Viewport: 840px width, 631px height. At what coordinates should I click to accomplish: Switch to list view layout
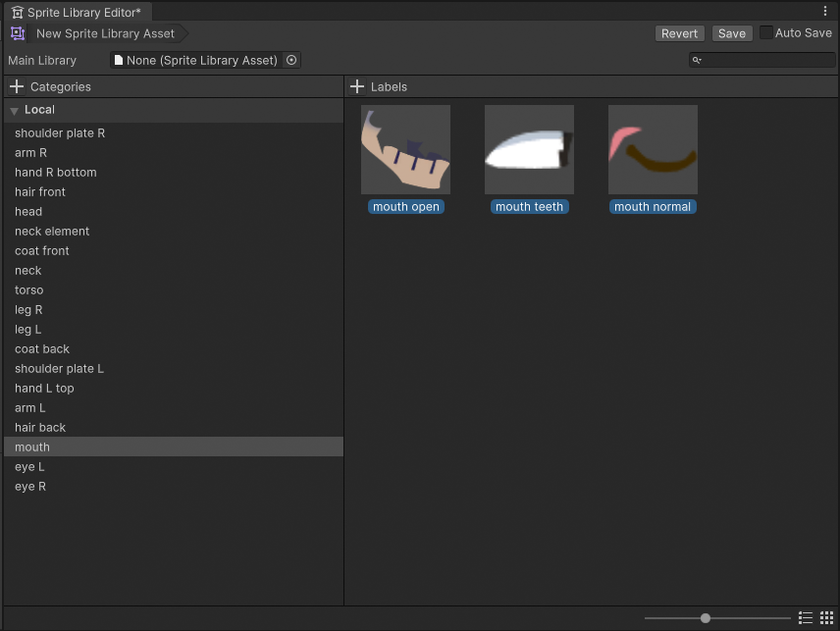(806, 618)
